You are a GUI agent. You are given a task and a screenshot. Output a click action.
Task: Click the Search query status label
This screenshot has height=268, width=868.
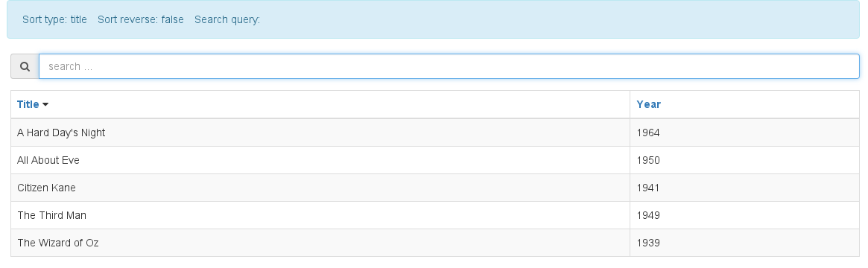(227, 19)
